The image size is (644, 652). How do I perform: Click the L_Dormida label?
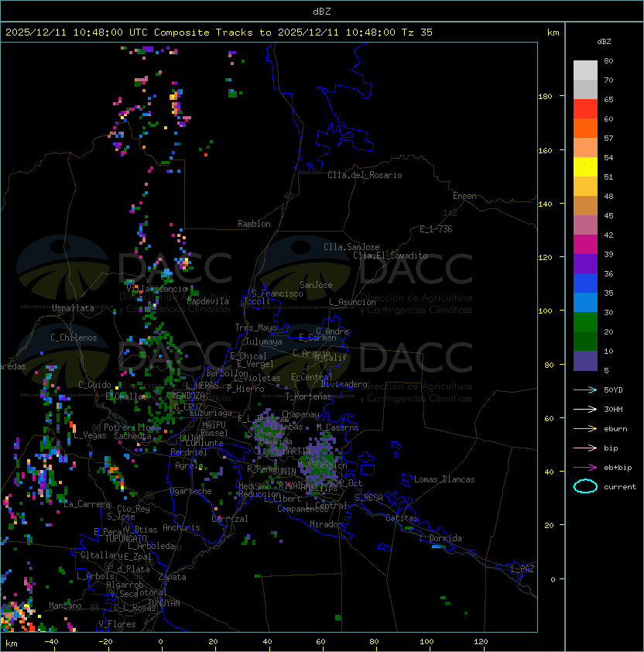click(x=440, y=538)
